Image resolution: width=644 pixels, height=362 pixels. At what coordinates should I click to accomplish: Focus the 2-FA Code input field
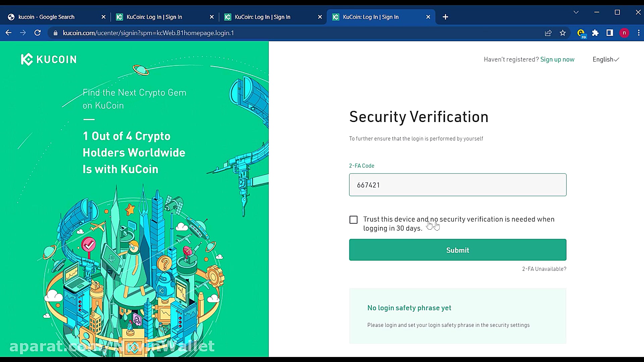[458, 185]
